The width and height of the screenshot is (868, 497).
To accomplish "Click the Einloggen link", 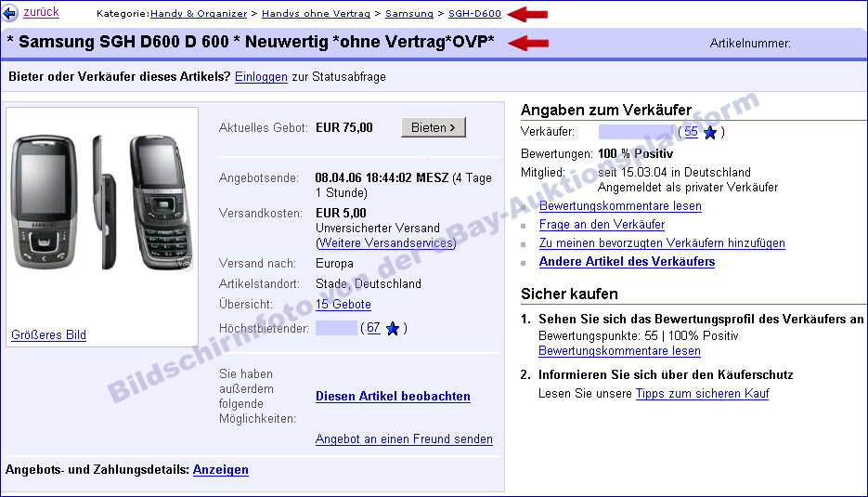I will (261, 77).
